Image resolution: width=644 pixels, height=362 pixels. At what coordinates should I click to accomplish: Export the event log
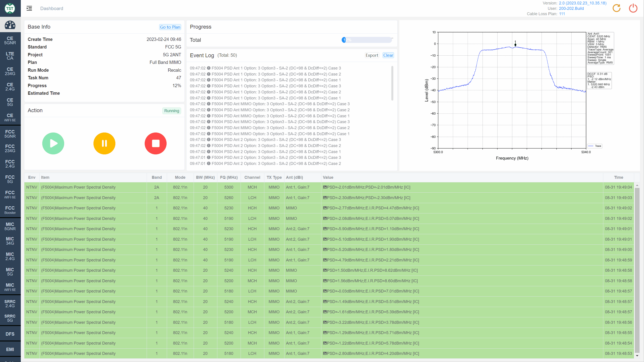coord(372,55)
